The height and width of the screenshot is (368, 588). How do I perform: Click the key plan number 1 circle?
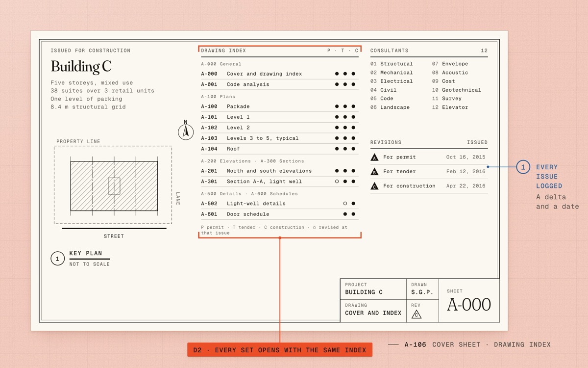tap(58, 259)
